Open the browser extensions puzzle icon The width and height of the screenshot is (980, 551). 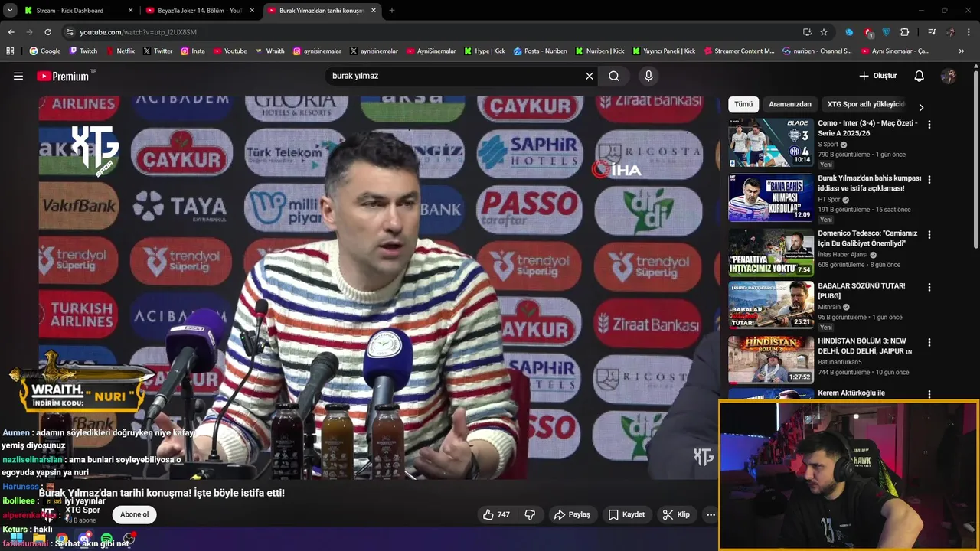click(905, 32)
